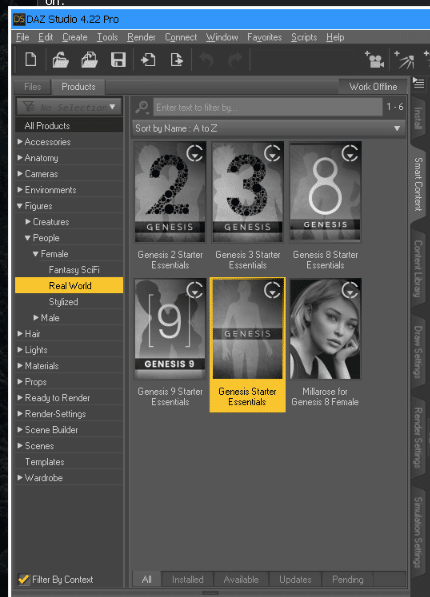Click the Create New Spotlight icon
This screenshot has height=597, width=430.
404,60
